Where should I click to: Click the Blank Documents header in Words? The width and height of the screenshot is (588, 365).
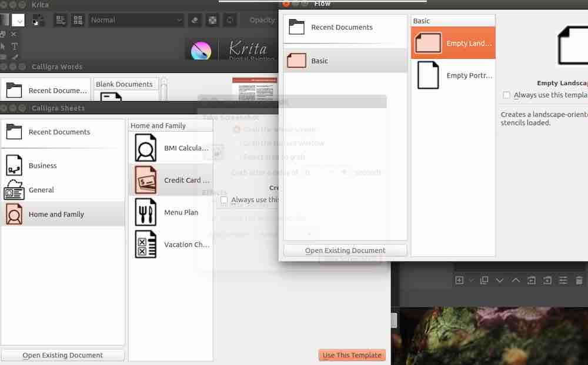point(126,84)
